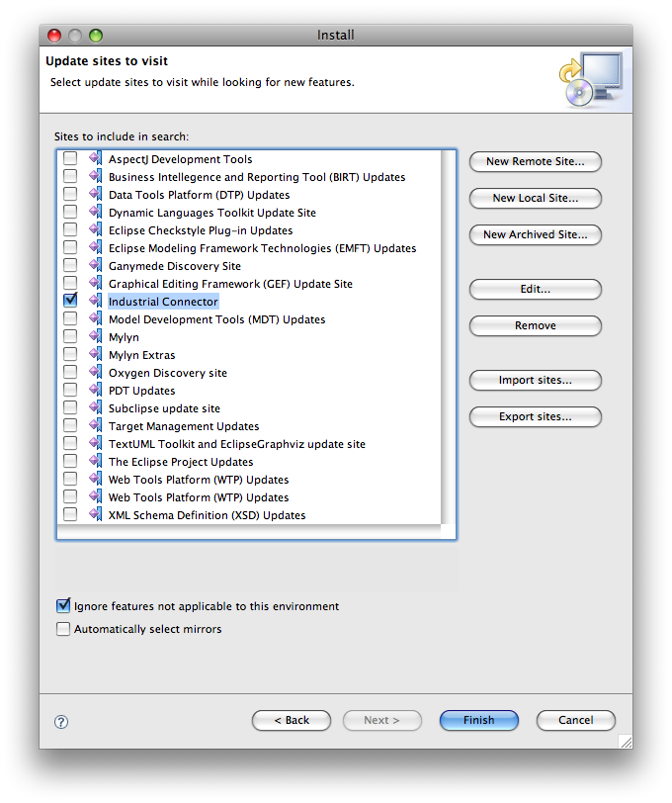Image resolution: width=672 pixels, height=803 pixels.
Task: Select Data Tools Platform (DTP) Updates text
Action: click(199, 195)
